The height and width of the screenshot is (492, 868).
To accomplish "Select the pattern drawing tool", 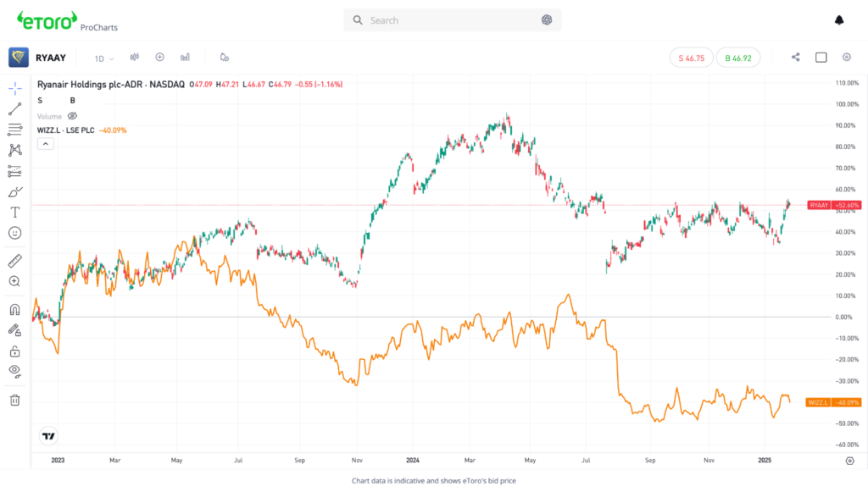I will pyautogui.click(x=15, y=151).
